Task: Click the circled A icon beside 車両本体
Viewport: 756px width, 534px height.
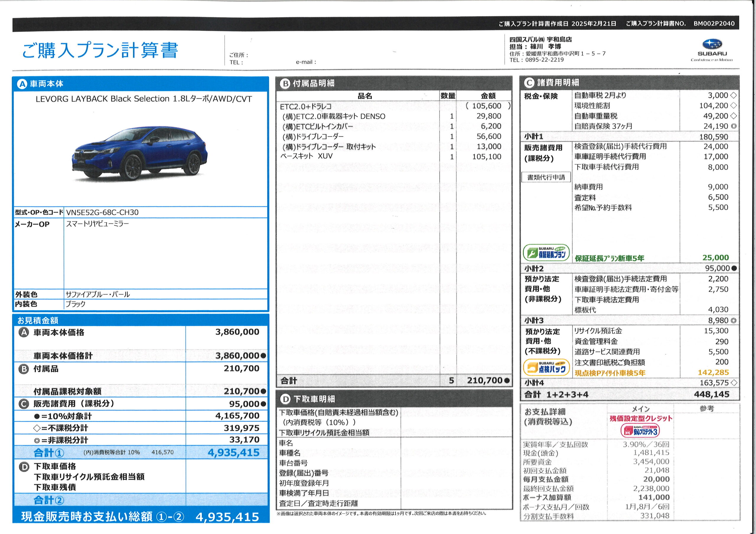Action: pos(22,84)
